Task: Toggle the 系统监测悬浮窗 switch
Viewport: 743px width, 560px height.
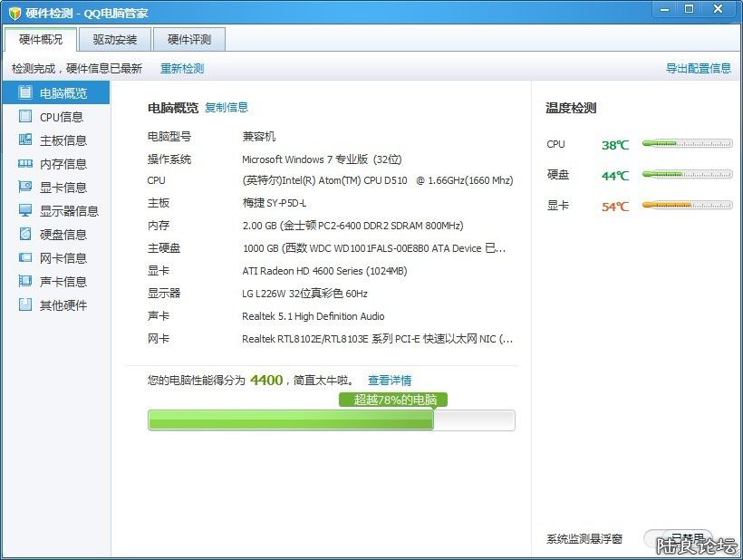Action: pos(678,538)
